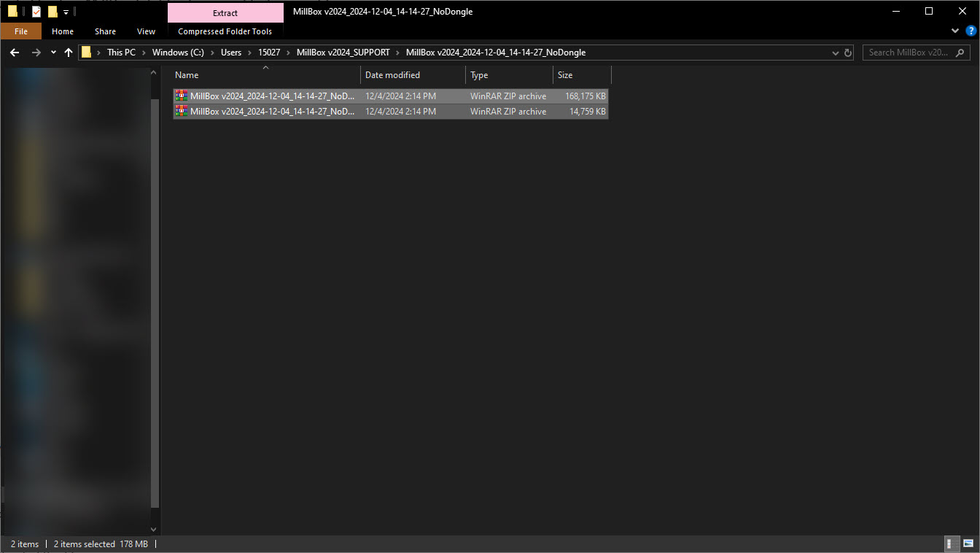980x553 pixels.
Task: Expand the chevron after MillBox v2024_SUPPORT
Action: point(398,53)
